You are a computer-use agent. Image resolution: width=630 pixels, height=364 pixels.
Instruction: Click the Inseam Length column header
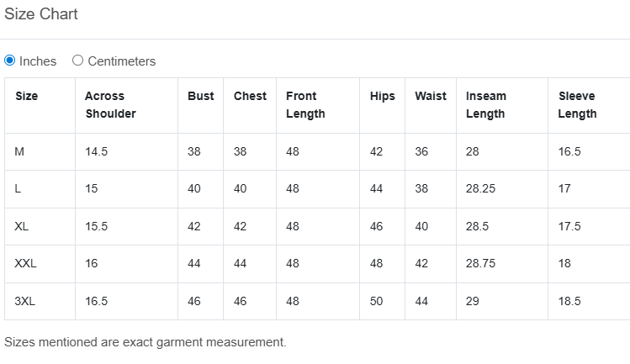(486, 105)
